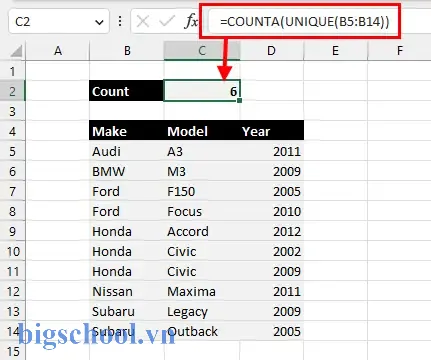The height and width of the screenshot is (360, 431).
Task: Select the Ford cell beside Focus
Action: point(127,211)
